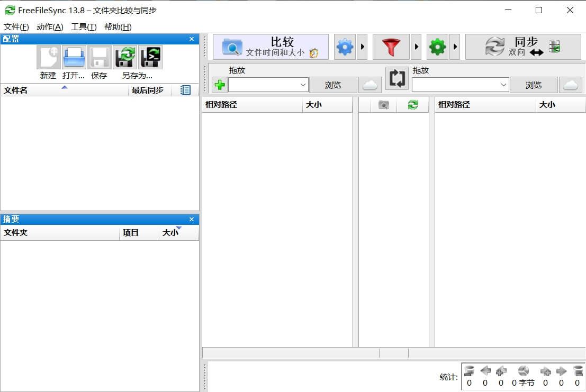This screenshot has width=586, height=392.
Task: Click right grid 大小 column header
Action: (561, 105)
